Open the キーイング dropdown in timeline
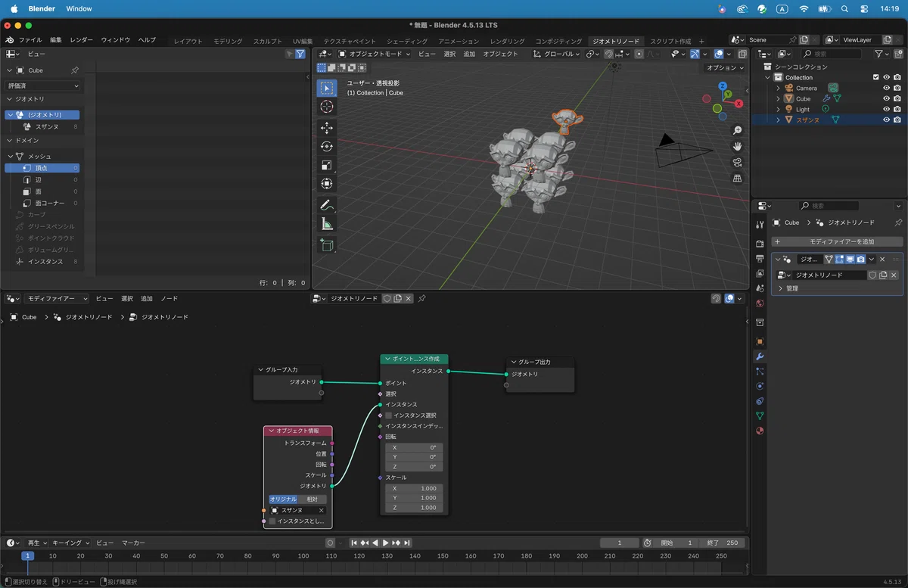Image resolution: width=908 pixels, height=588 pixels. pyautogui.click(x=71, y=543)
